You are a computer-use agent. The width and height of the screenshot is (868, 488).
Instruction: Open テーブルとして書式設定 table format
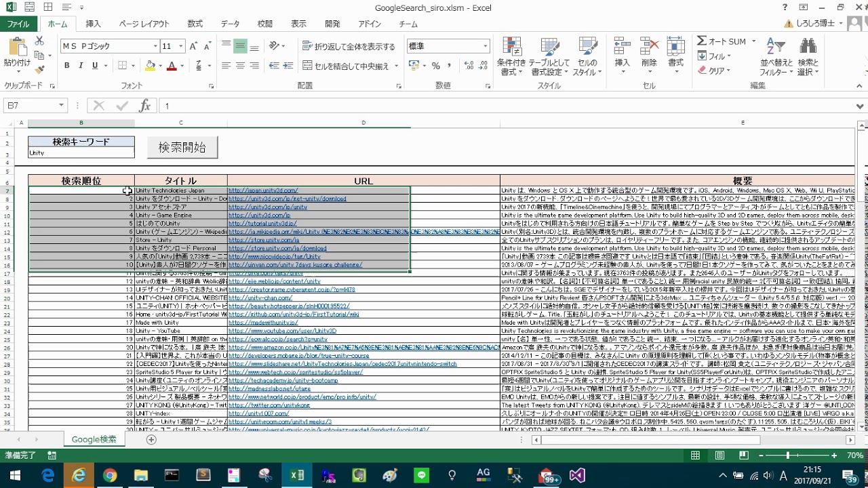pyautogui.click(x=549, y=57)
